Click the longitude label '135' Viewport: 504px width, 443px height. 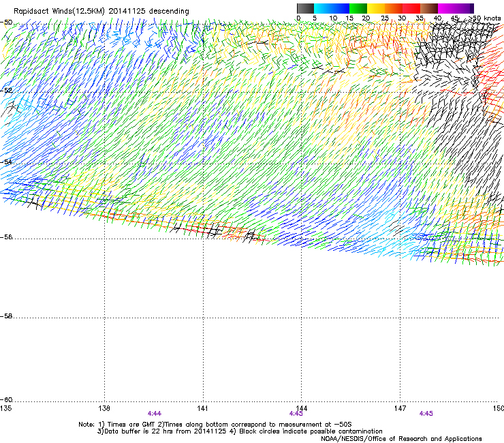click(x=5, y=408)
